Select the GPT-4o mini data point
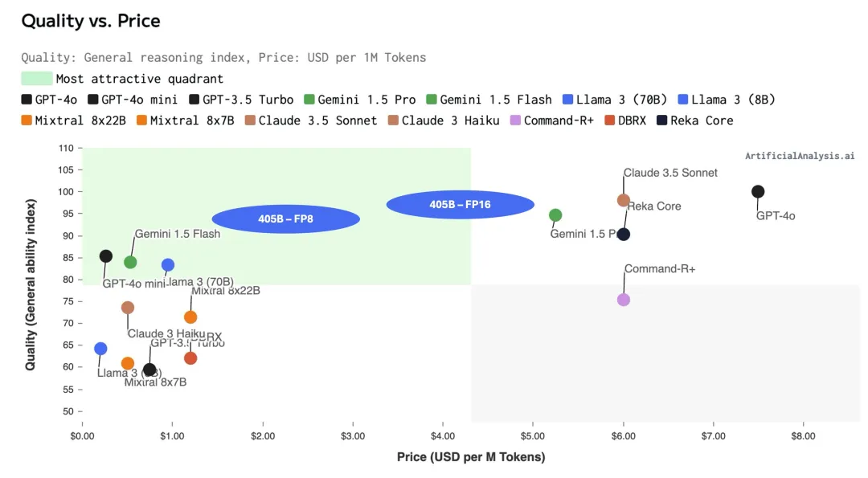868x478 pixels. click(105, 256)
